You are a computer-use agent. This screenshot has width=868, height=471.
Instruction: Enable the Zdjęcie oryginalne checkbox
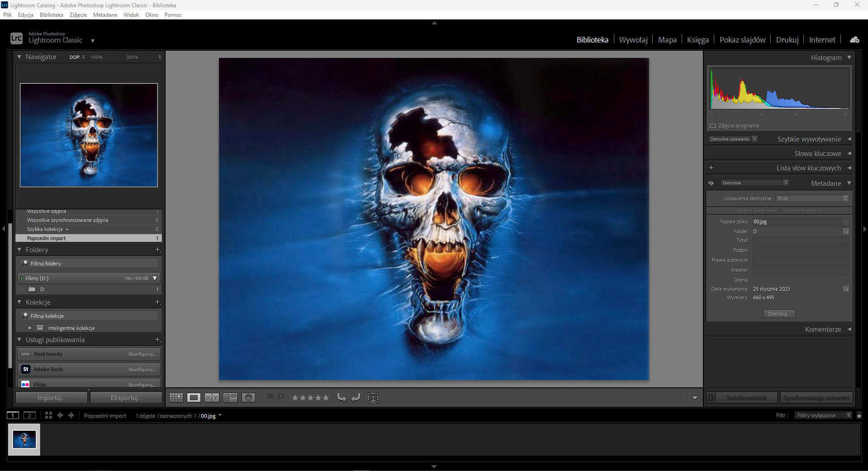(713, 126)
